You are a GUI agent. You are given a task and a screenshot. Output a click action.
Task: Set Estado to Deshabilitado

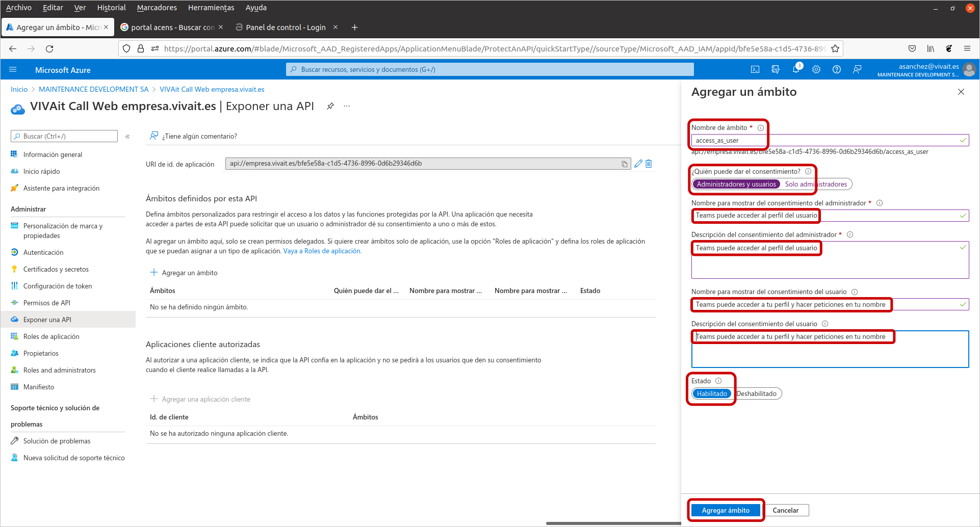(x=757, y=394)
